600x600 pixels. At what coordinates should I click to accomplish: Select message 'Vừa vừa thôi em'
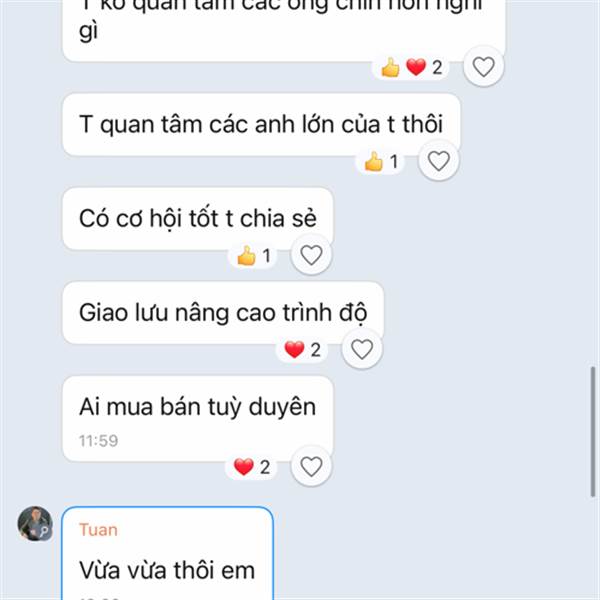point(167,553)
